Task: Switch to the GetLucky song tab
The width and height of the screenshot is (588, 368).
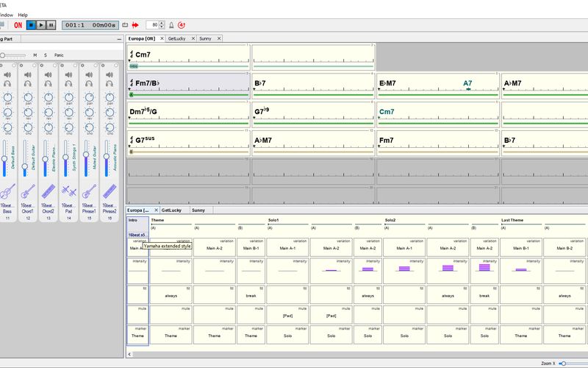Action: point(176,38)
